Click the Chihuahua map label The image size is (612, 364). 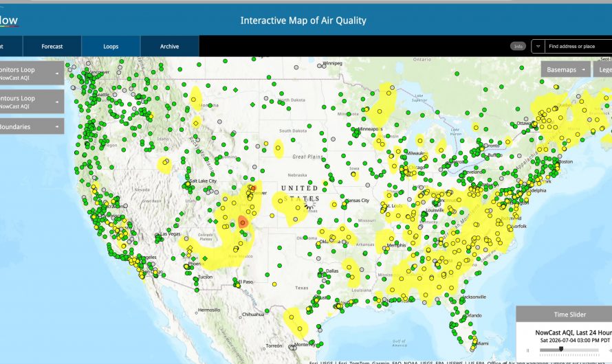(x=253, y=314)
